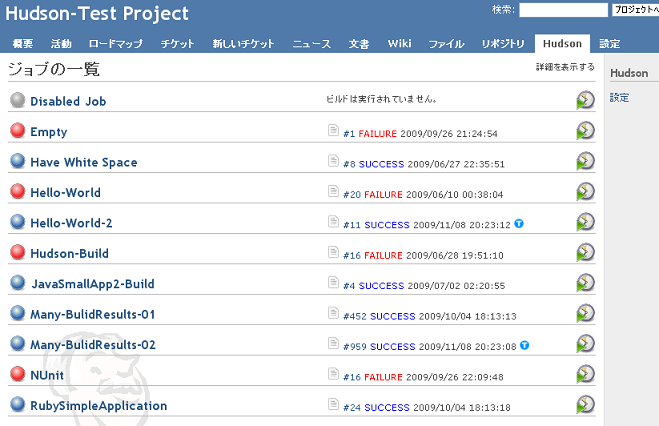This screenshot has height=426, width=659.
Task: Click test icon after Many-BulidResults-02 timestamp
Action: (525, 345)
